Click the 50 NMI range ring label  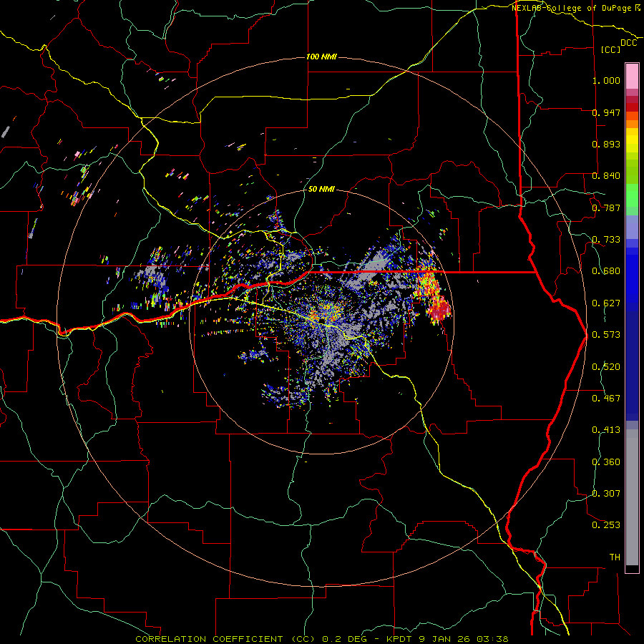[321, 189]
